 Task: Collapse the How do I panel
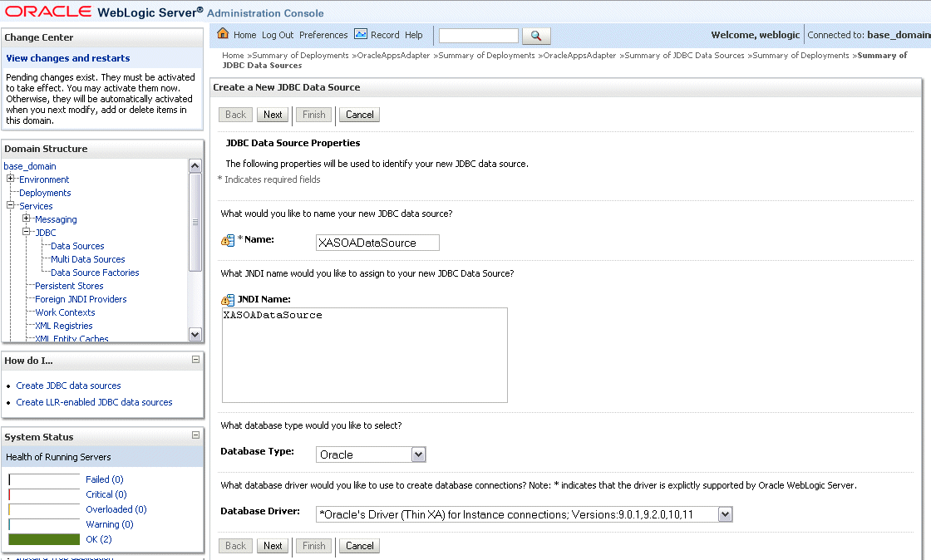(x=195, y=360)
